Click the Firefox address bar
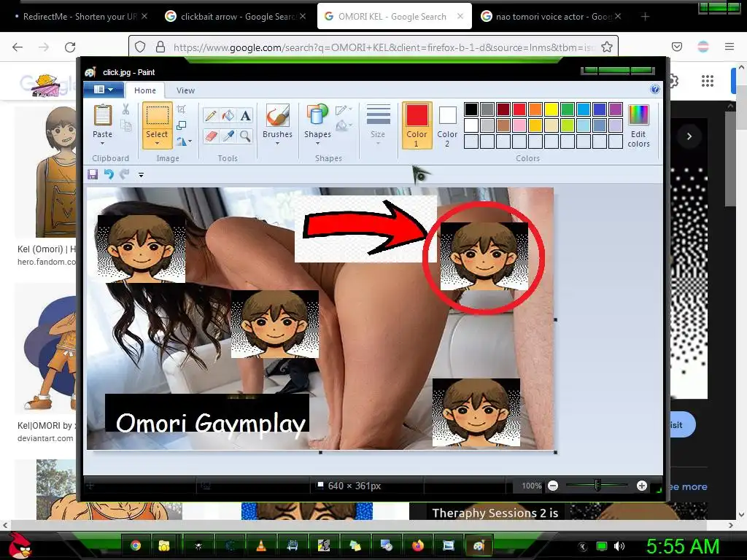Screen dimensions: 747x560 [373, 47]
